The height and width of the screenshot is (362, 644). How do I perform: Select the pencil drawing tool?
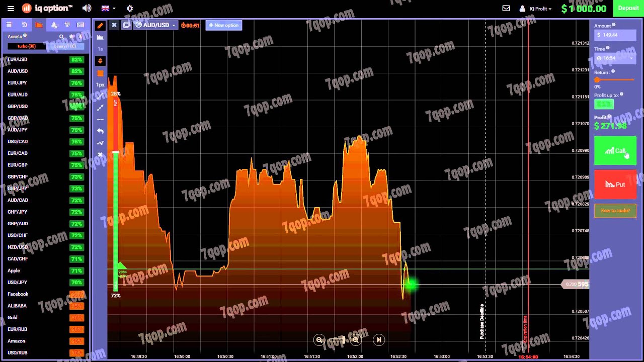tap(100, 25)
